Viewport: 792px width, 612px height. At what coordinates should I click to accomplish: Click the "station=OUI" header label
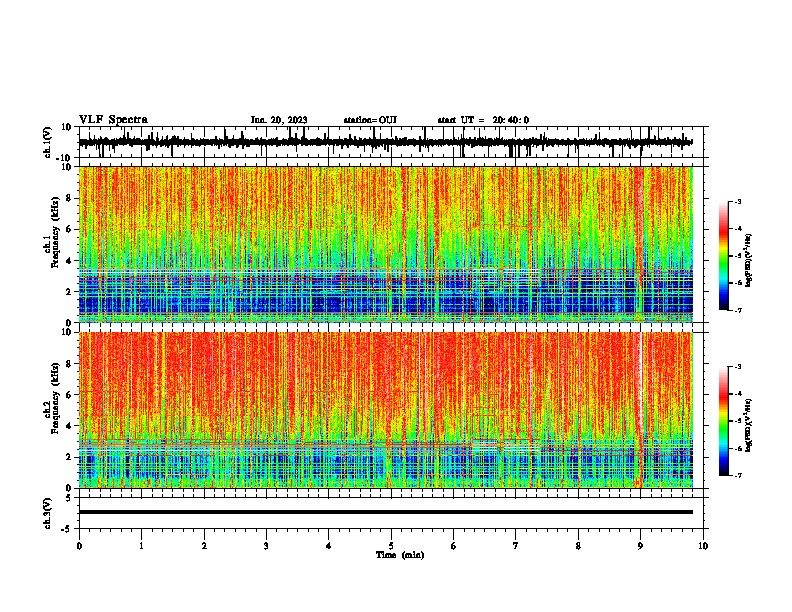tap(370, 120)
